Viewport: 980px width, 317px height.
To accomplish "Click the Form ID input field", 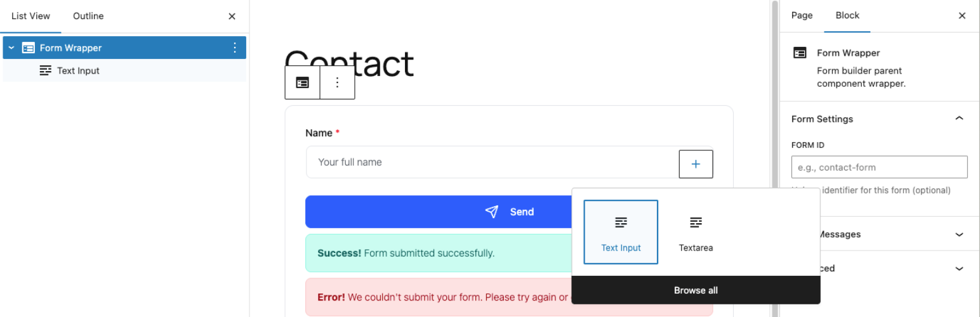I will click(x=879, y=167).
